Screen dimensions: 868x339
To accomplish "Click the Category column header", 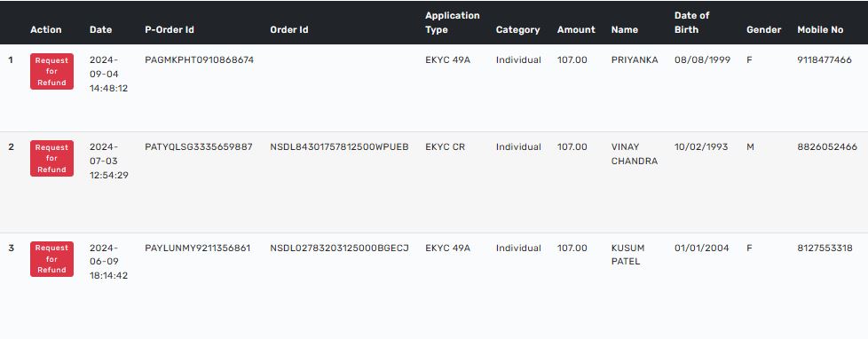I will 517,30.
